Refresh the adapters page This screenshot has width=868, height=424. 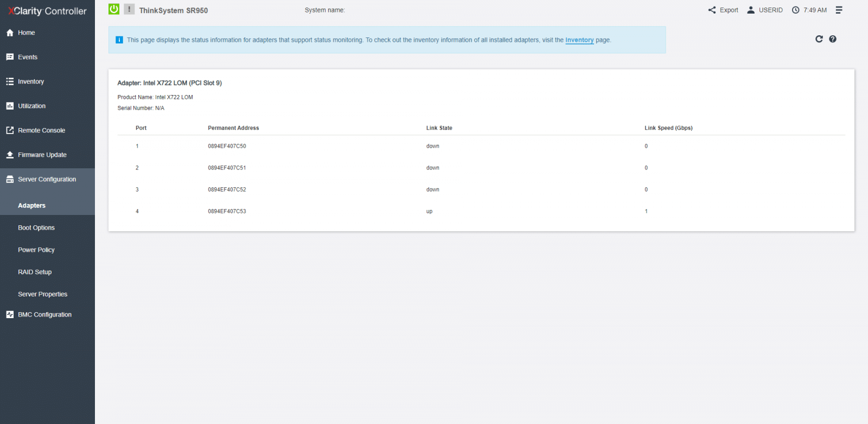coord(819,39)
